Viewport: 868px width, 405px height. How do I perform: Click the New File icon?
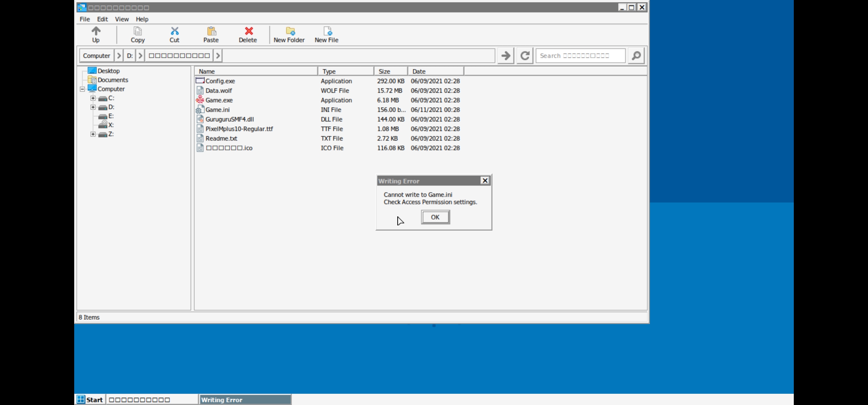pyautogui.click(x=327, y=31)
